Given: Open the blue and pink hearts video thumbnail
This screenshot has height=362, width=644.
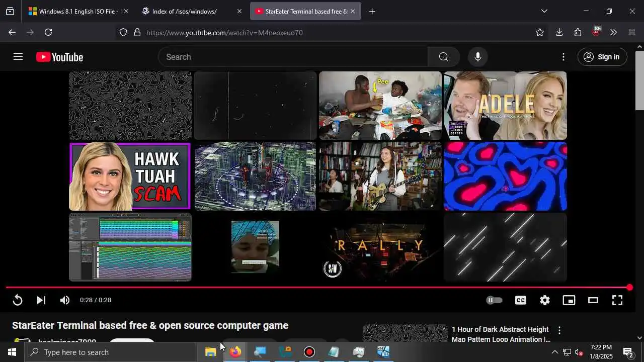Looking at the screenshot, I should tap(505, 176).
